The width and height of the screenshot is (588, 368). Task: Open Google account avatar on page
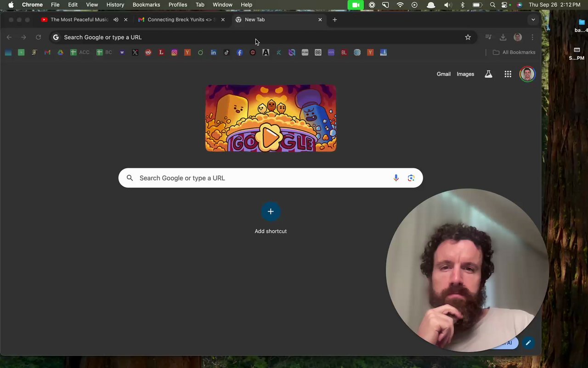(527, 74)
